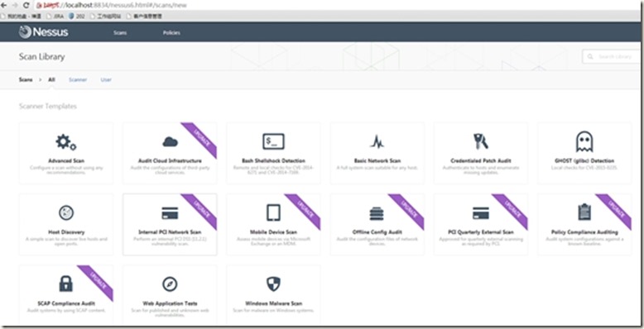
Task: Click the Advanced Scan title
Action: coord(66,161)
